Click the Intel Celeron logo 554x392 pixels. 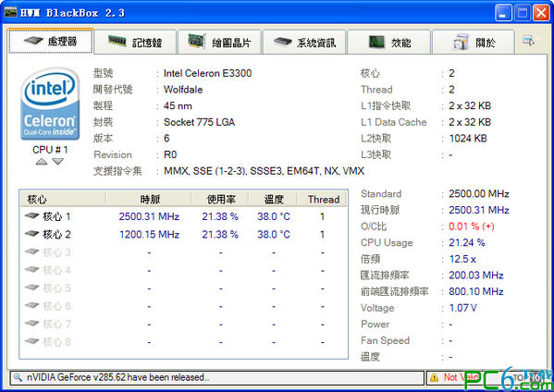click(50, 104)
